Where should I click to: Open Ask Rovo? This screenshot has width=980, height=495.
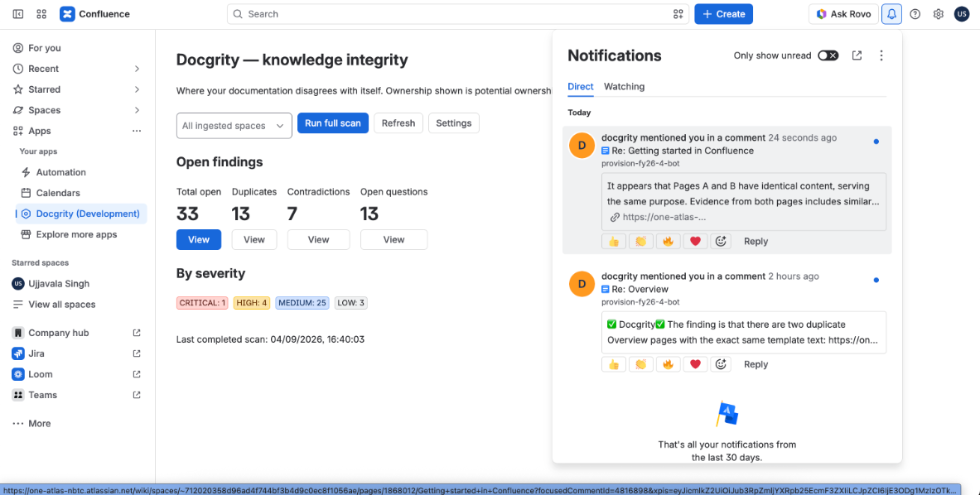coord(842,14)
